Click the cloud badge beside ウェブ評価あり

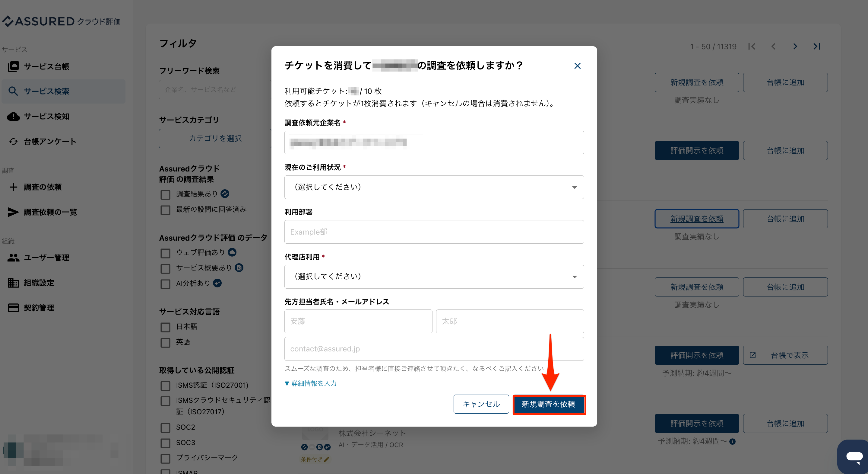coord(232,252)
